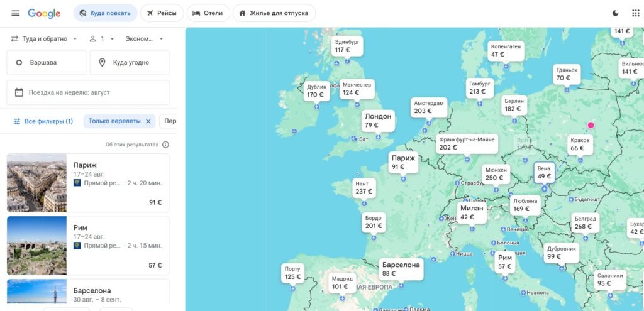Open the hamburger main menu

point(16,13)
